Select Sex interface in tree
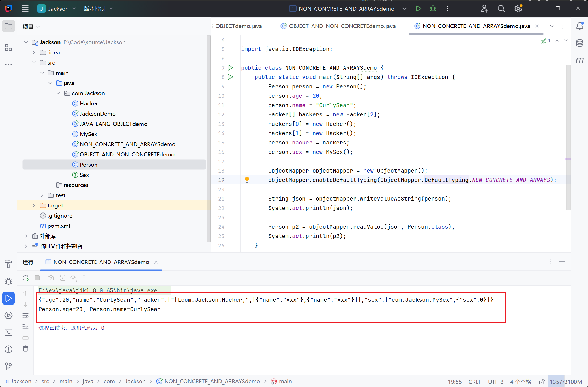The height and width of the screenshot is (387, 588). click(84, 175)
